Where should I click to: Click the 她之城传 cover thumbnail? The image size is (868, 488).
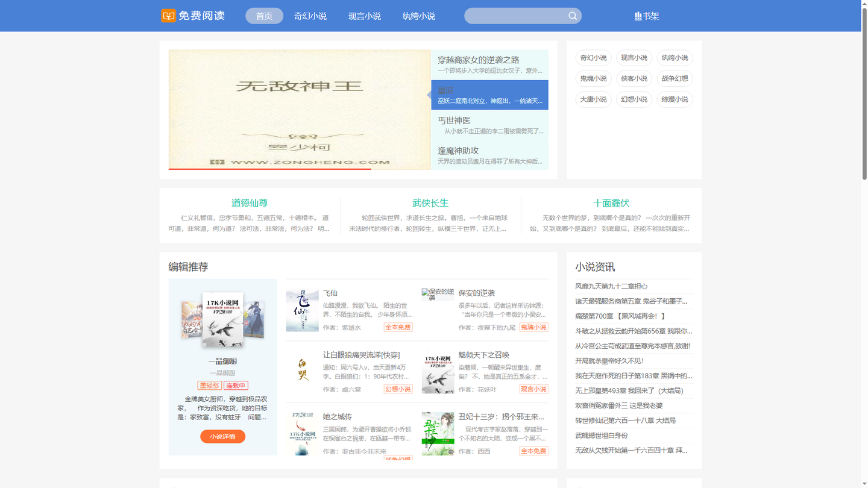(x=302, y=434)
